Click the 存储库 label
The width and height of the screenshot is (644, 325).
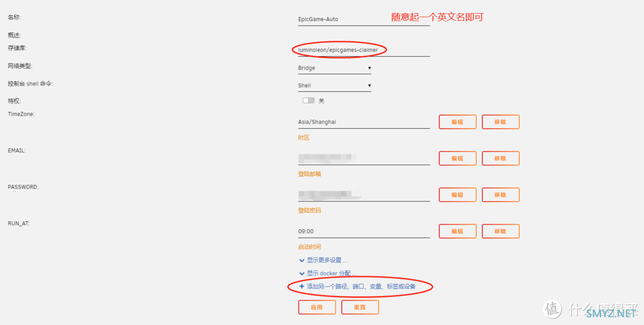point(17,48)
